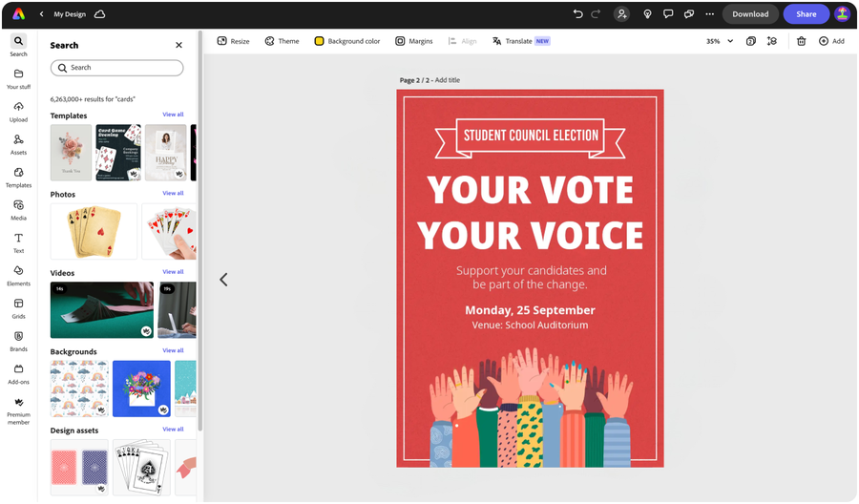Select the STUDENT COUNCIL ELECTION banner text
Screen dimensions: 859x504
(x=531, y=136)
